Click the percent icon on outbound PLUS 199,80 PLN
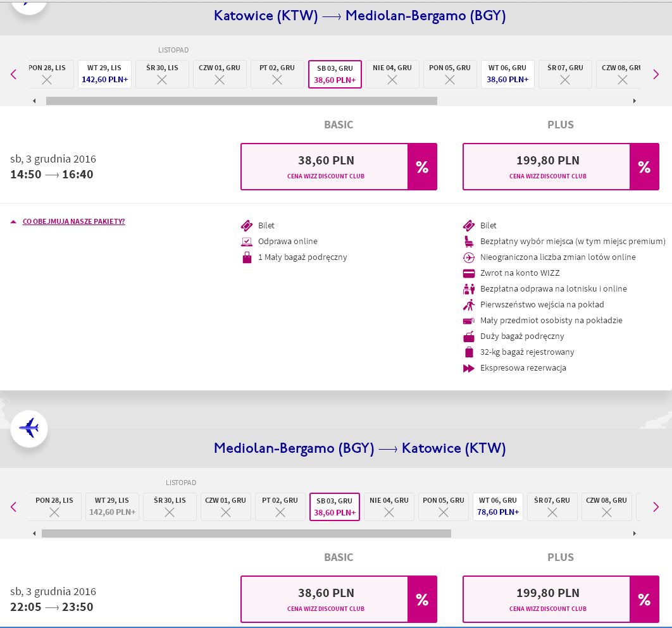The height and width of the screenshot is (628, 672). click(644, 166)
